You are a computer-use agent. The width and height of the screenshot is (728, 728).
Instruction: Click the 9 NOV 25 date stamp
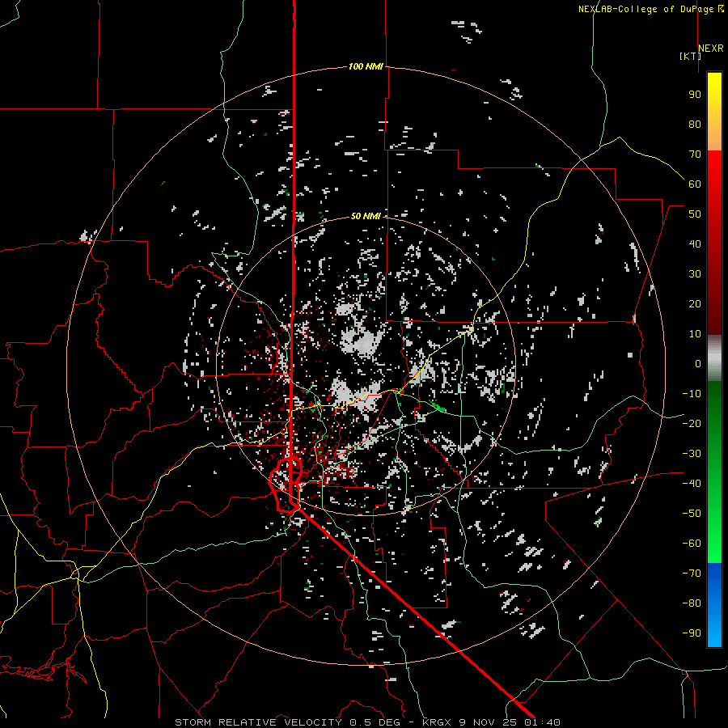(x=489, y=722)
